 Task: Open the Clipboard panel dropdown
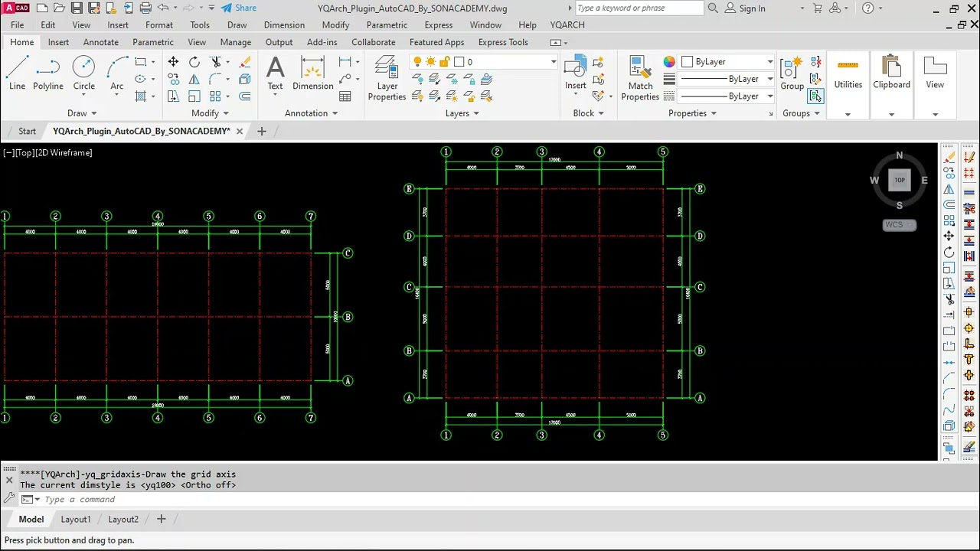tap(891, 114)
